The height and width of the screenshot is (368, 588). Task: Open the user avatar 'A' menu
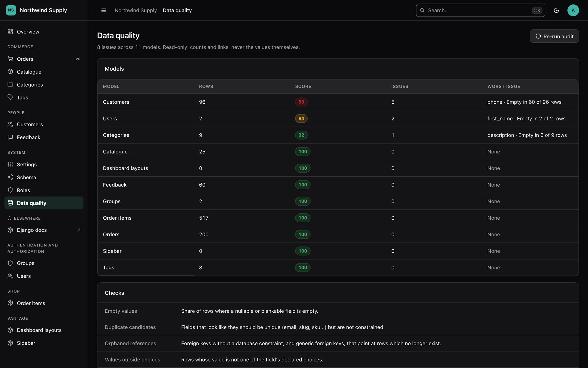click(573, 10)
